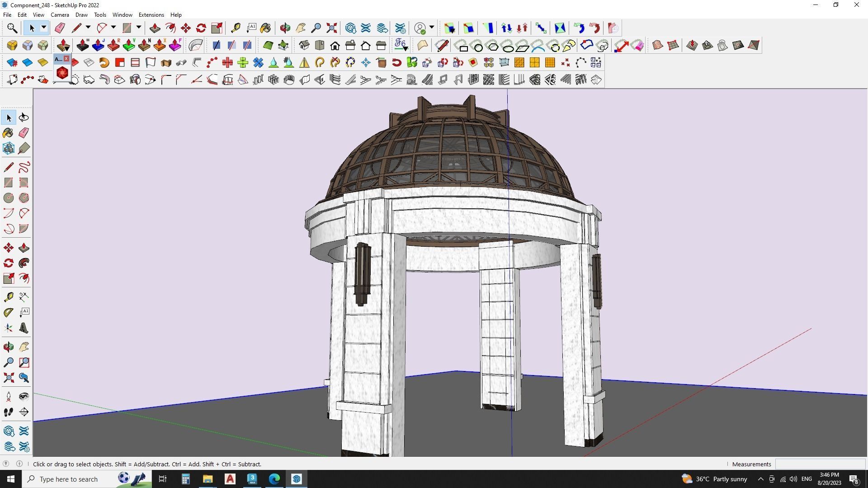
Task: Select the Polygon tool in the left toolset
Action: (24, 198)
